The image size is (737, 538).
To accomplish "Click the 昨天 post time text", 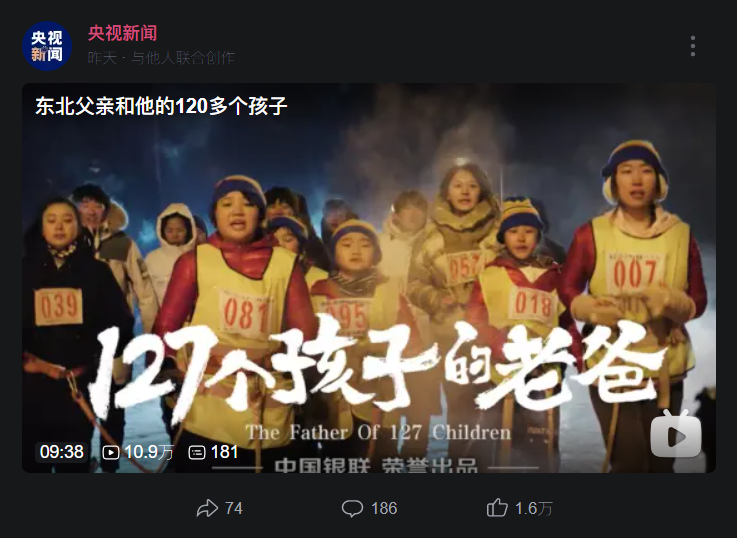I will pyautogui.click(x=102, y=58).
